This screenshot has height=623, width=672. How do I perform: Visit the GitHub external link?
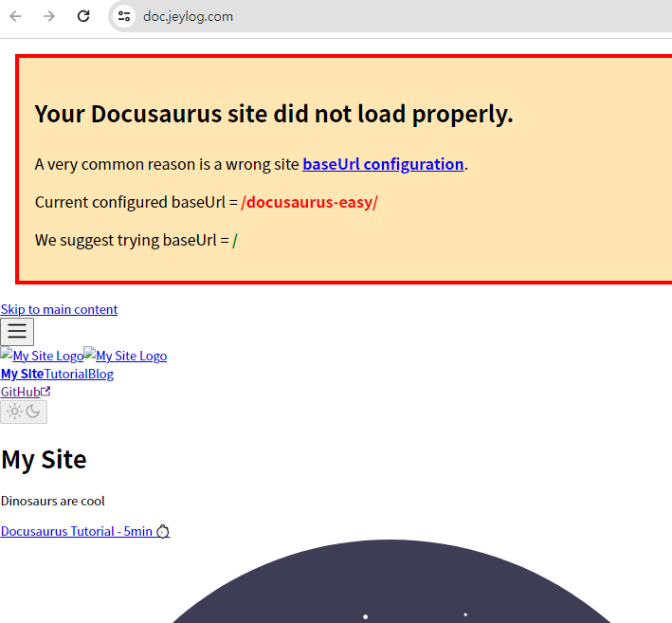[26, 392]
